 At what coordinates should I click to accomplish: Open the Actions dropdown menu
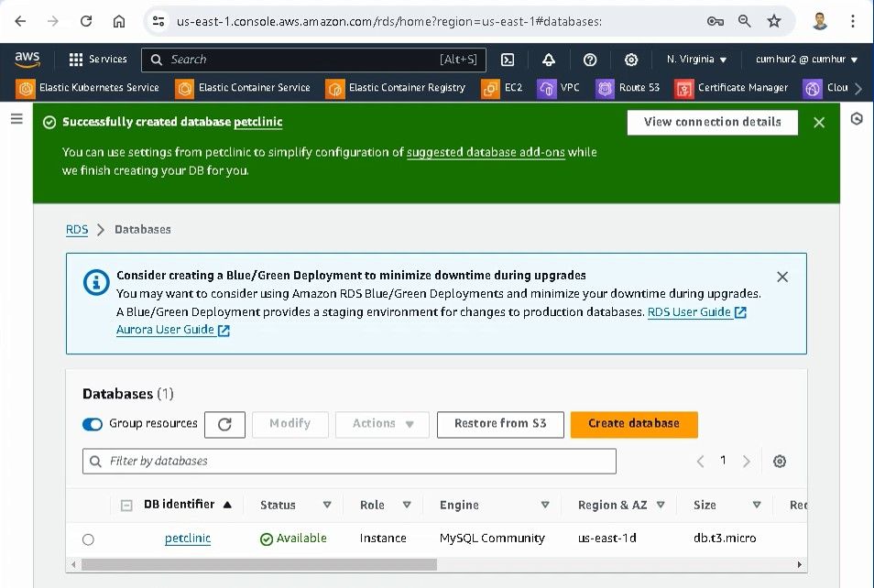tap(383, 424)
